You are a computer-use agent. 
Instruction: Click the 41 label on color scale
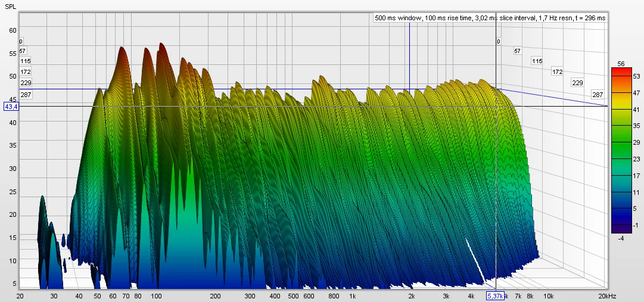click(637, 110)
